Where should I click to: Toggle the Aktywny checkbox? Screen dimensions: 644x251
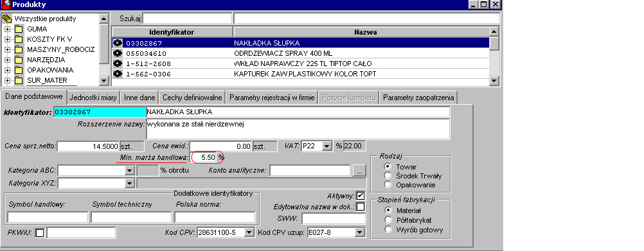(x=361, y=196)
